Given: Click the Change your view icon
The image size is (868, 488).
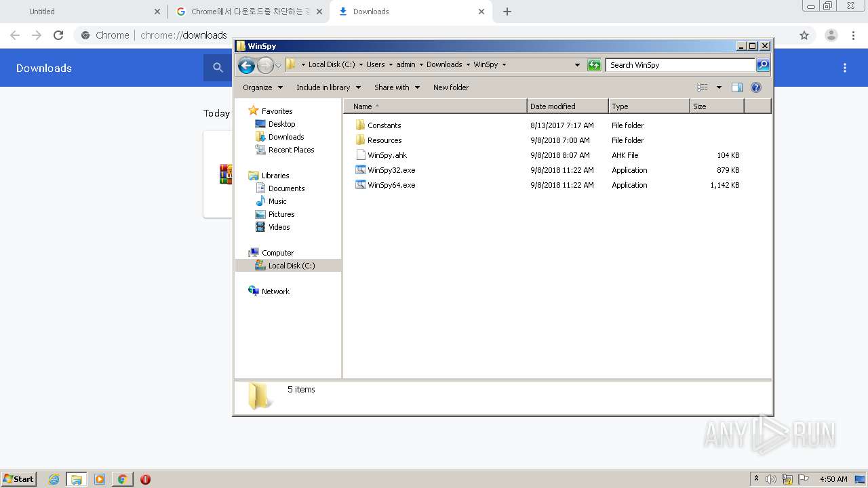Looking at the screenshot, I should tap(703, 87).
